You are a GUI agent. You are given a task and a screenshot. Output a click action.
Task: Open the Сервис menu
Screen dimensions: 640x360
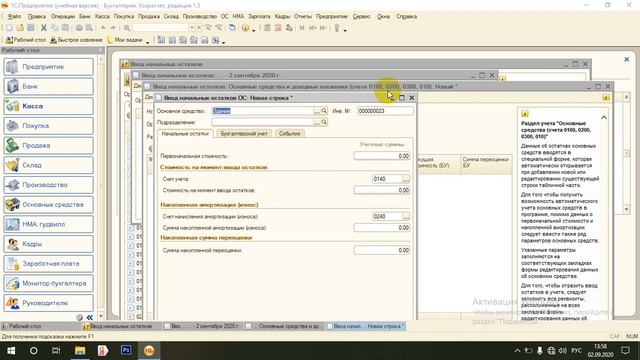point(362,16)
